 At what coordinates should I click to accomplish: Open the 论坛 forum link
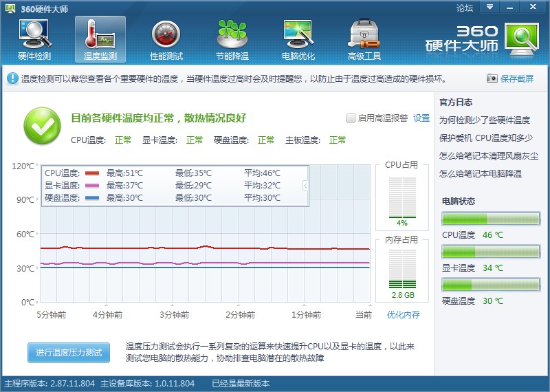(465, 8)
